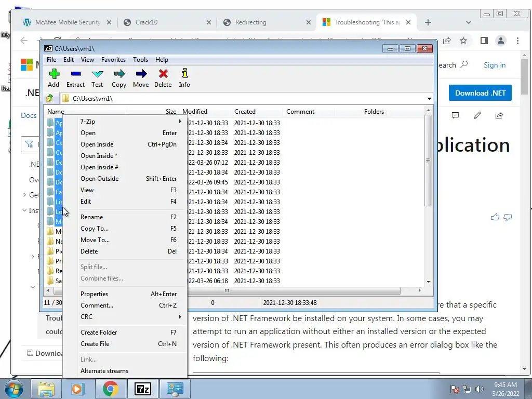Click the red Delete toolbar icon

click(x=163, y=78)
